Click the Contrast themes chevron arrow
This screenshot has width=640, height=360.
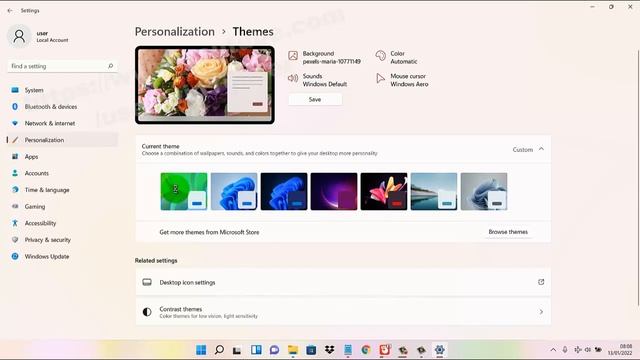(x=541, y=312)
